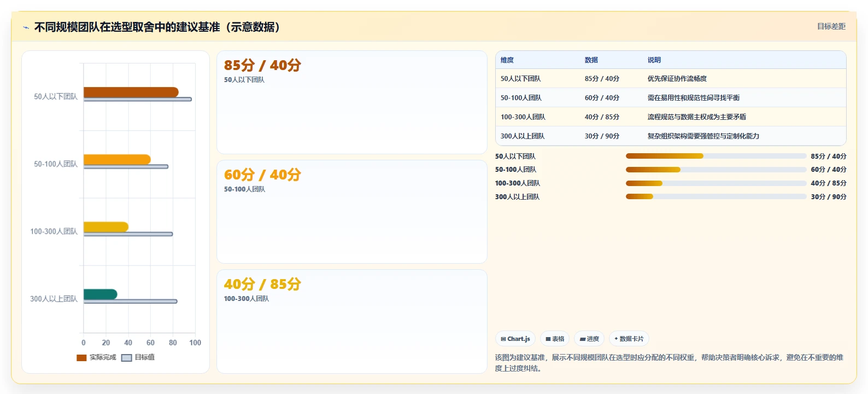Screen dimensions: 868x394
Task: Click the 表格 tag
Action: (555, 339)
